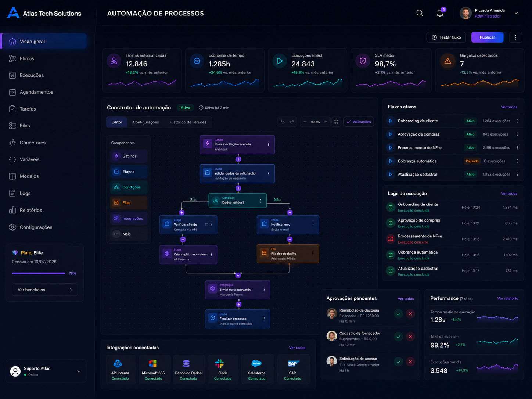Select the Gatilhos component
Viewport: 532px width, 399px height.
pyautogui.click(x=129, y=156)
